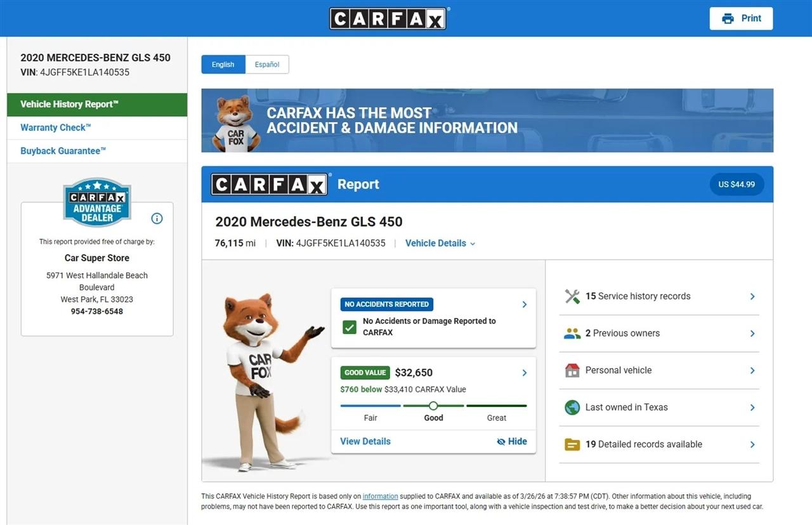Click the CARFAX logo in top header
812x525 pixels.
388,18
